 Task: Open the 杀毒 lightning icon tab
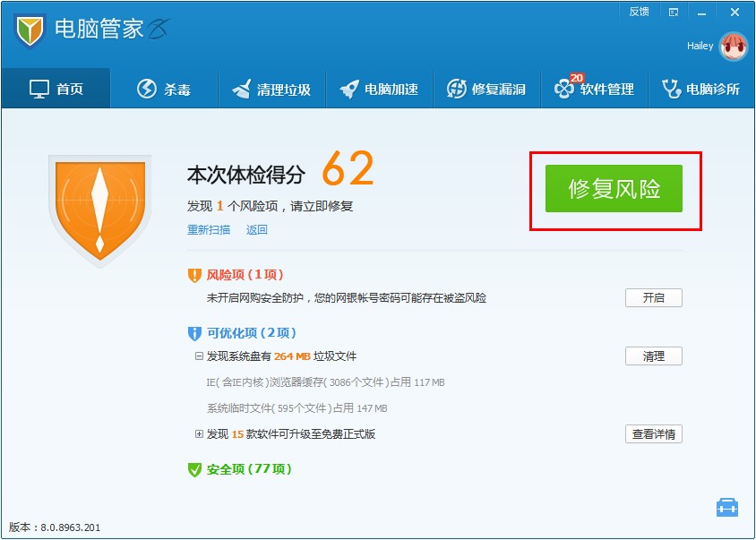pyautogui.click(x=147, y=89)
